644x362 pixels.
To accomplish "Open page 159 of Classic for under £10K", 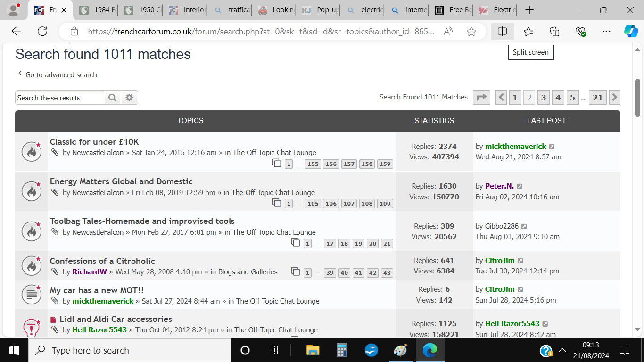I will click(x=385, y=164).
